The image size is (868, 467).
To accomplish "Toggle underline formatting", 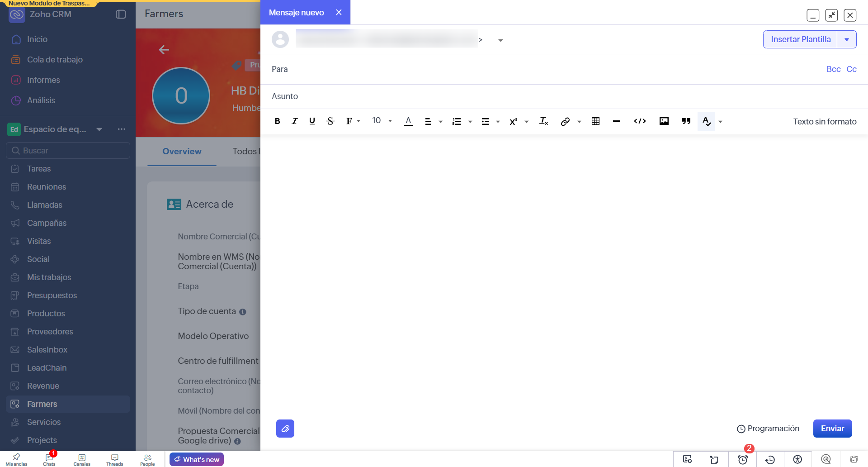I will pos(312,121).
